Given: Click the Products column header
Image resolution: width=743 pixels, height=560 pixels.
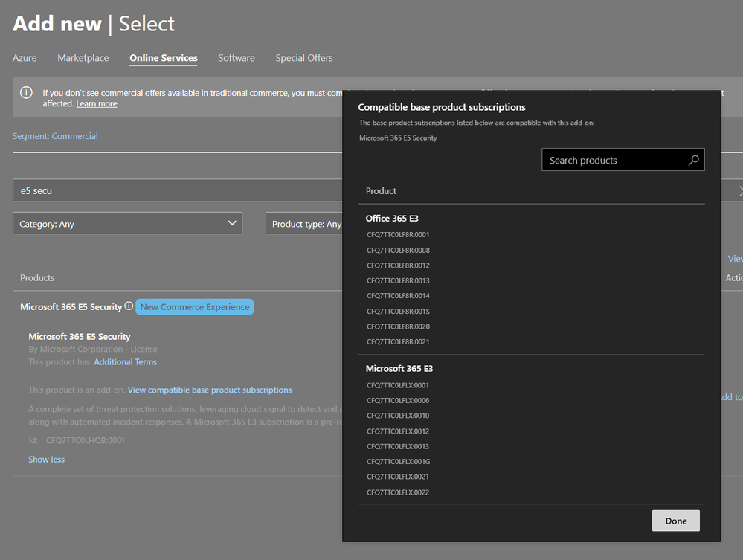Looking at the screenshot, I should (37, 277).
